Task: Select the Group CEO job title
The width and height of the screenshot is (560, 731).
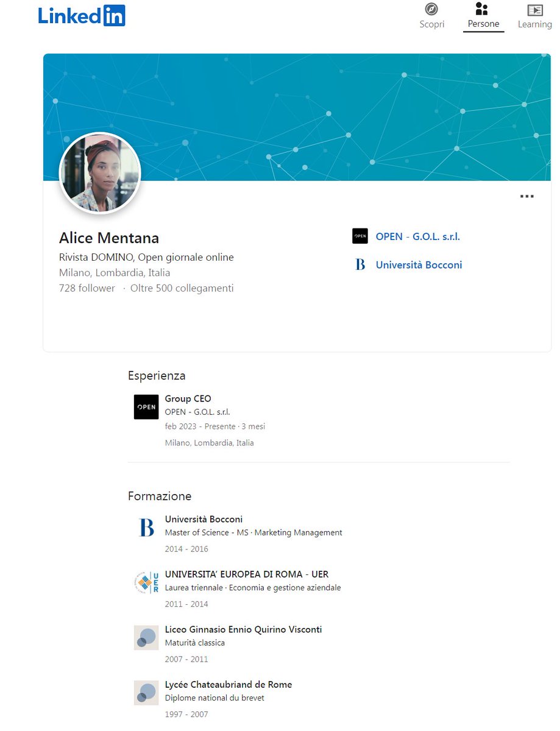Action: [x=188, y=399]
